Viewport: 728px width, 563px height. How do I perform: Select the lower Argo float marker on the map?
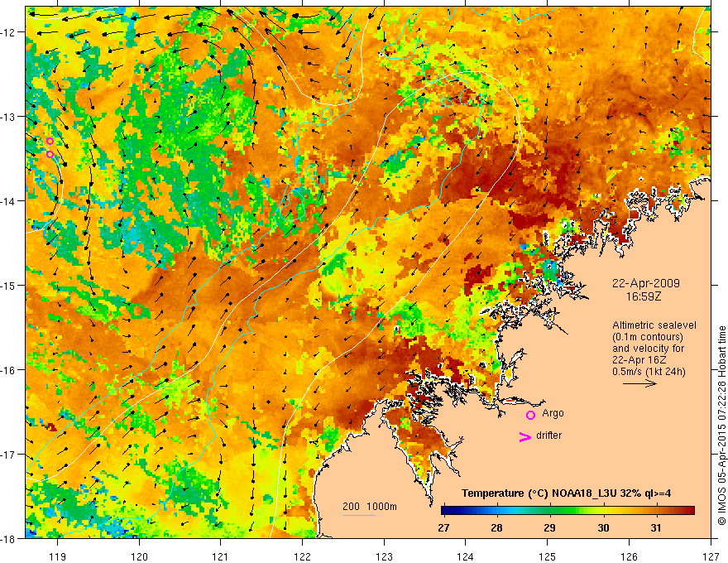point(50,154)
